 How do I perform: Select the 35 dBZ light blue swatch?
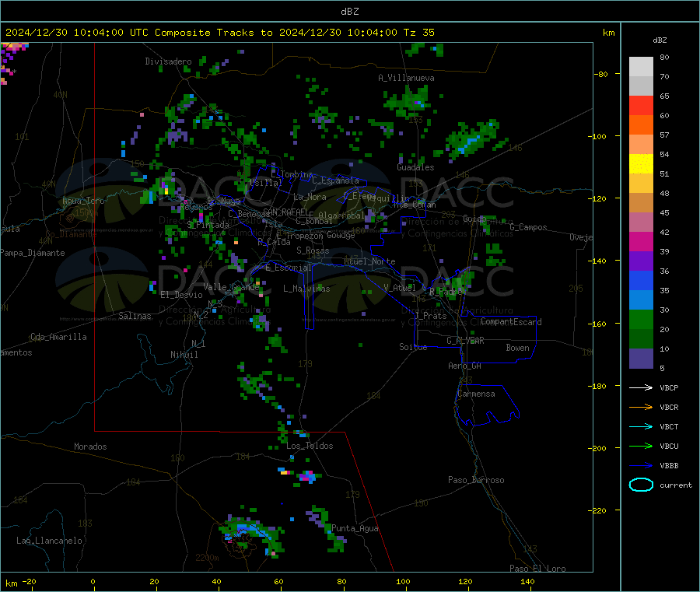click(641, 300)
